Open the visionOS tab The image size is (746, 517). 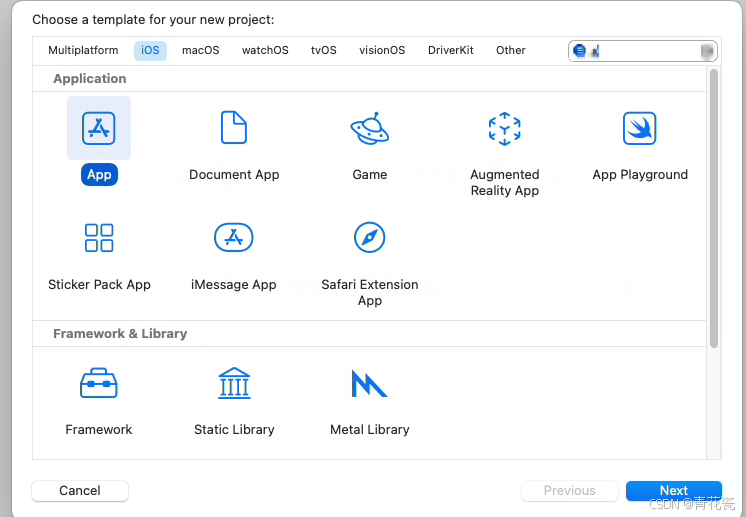click(382, 50)
